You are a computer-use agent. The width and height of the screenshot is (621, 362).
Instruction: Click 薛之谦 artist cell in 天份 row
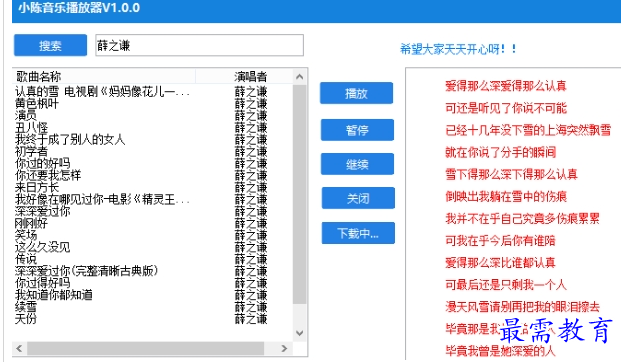click(251, 318)
